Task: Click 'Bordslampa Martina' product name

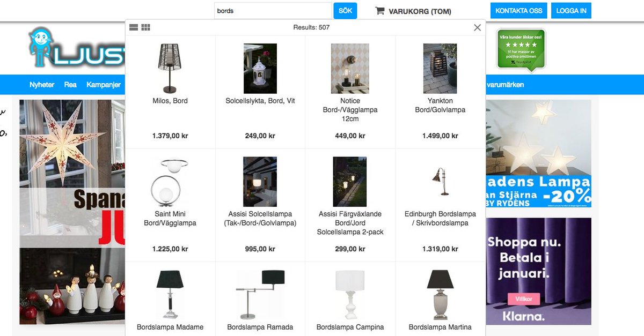Action: 440,327
